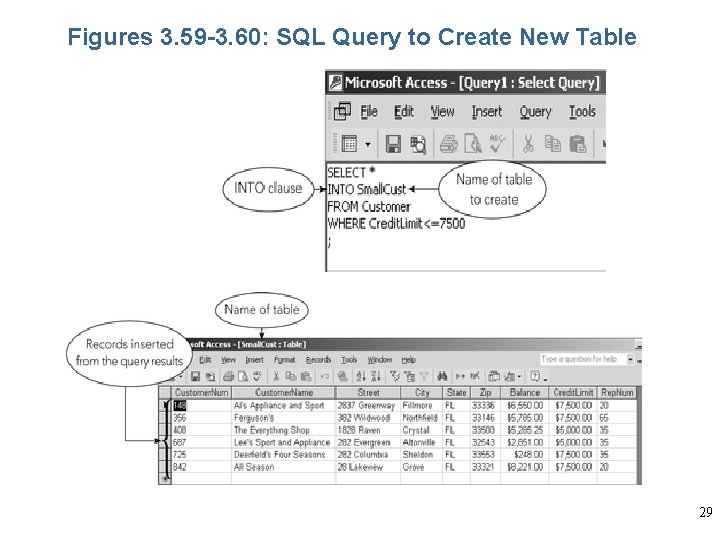Open the Insert menu in Query1 window
720x540 pixels.
pos(487,112)
